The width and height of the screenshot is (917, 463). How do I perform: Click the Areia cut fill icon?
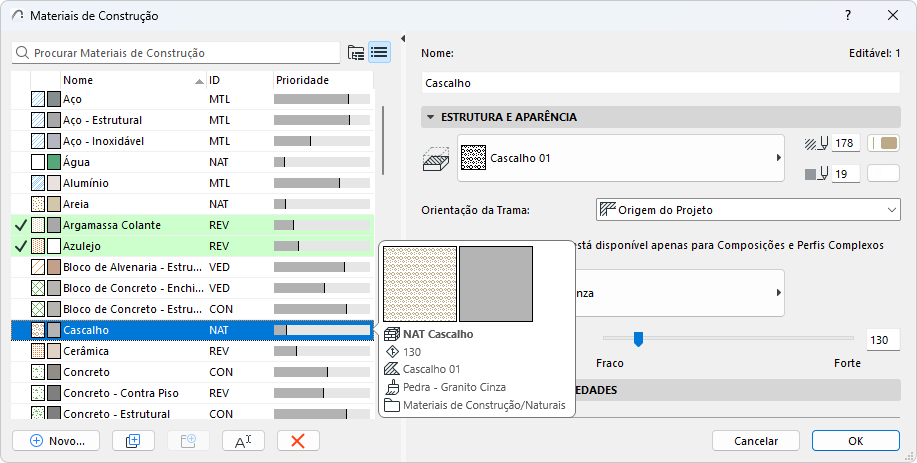pos(38,204)
